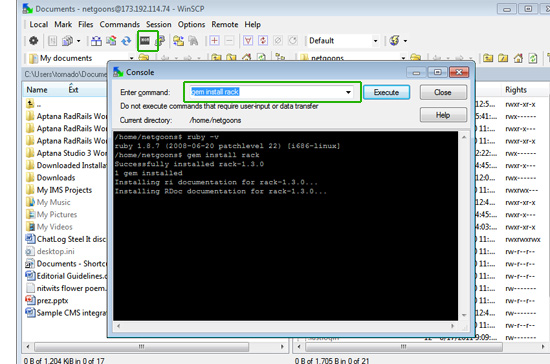550x364 pixels.
Task: Open the Commands menu
Action: click(x=120, y=25)
